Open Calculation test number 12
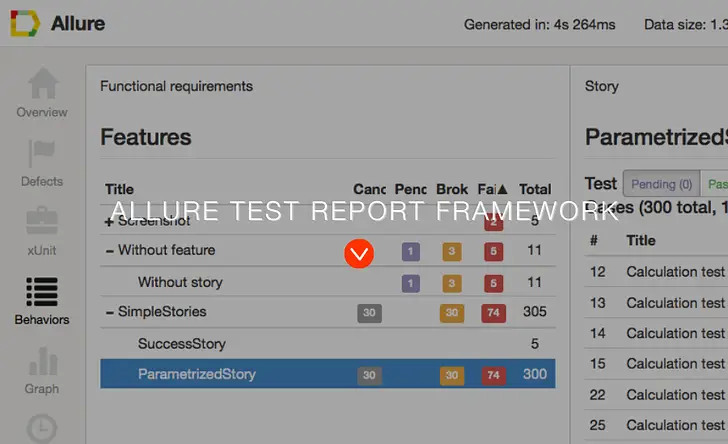This screenshot has width=728, height=444. [x=656, y=271]
